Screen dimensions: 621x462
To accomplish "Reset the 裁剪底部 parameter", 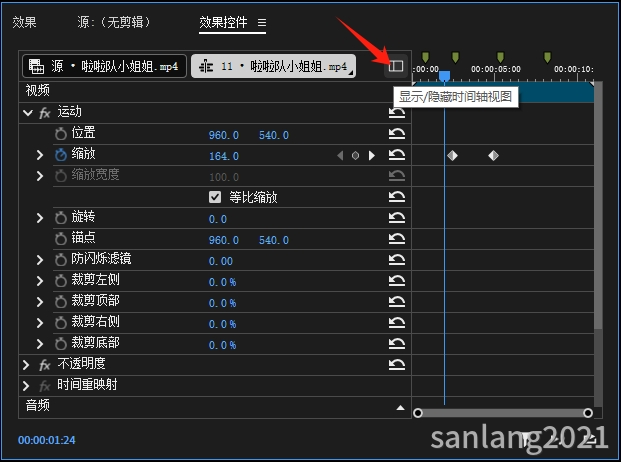I will click(396, 344).
